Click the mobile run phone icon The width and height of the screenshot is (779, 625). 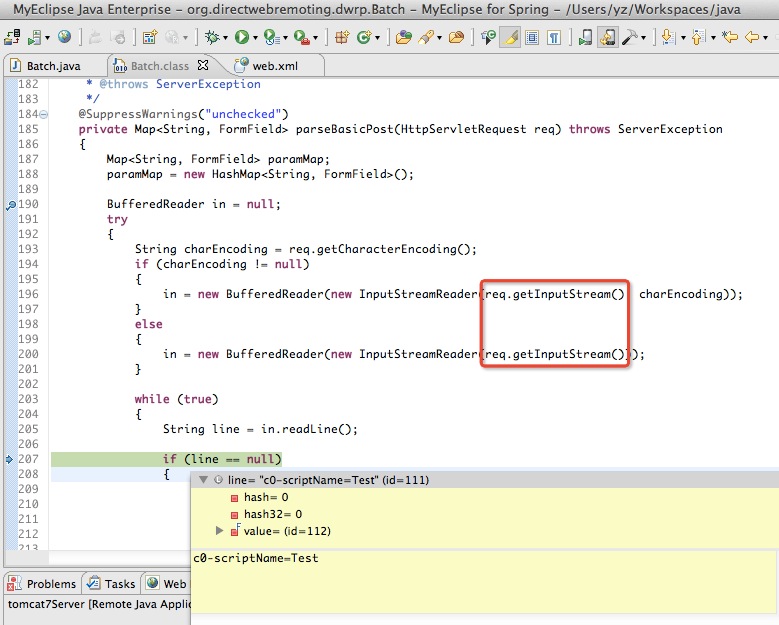(x=585, y=37)
